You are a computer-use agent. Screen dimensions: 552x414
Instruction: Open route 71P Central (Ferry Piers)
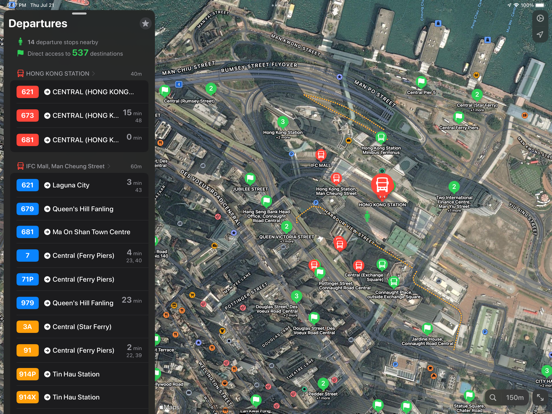[x=79, y=279]
